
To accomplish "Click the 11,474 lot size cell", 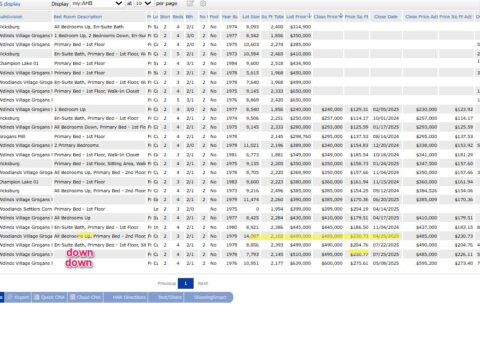I will (x=252, y=200).
